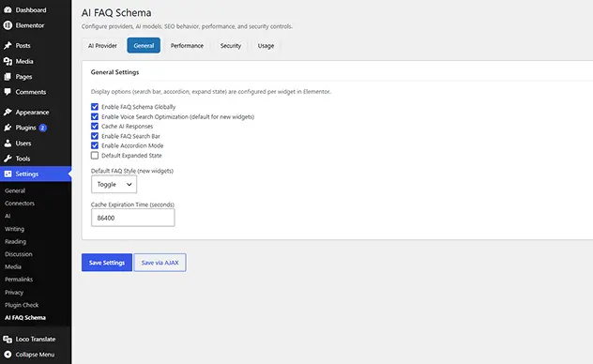View the Usage tab
This screenshot has height=364, width=593.
coord(266,46)
